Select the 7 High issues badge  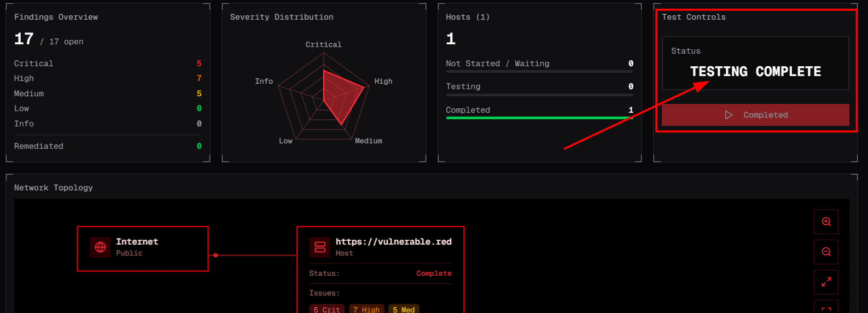[366, 309]
